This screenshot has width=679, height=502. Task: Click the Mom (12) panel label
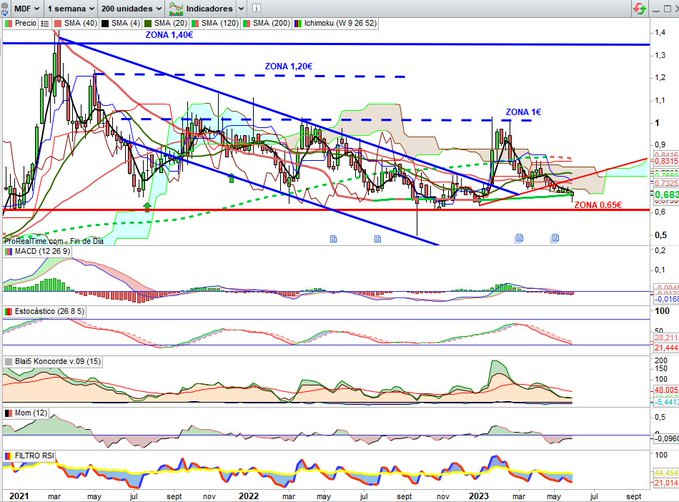click(31, 413)
